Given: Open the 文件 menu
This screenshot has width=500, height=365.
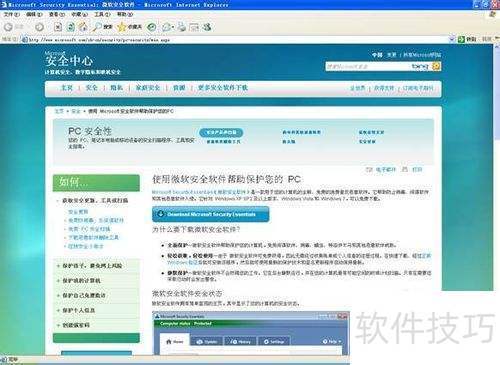Looking at the screenshot, I should (x=12, y=15).
